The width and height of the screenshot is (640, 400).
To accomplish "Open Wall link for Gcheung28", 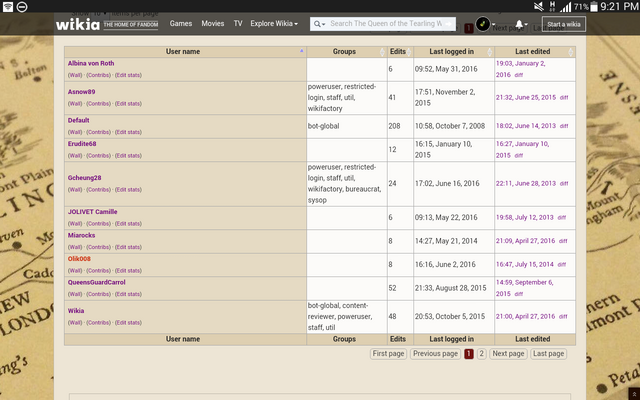I will click(x=75, y=190).
